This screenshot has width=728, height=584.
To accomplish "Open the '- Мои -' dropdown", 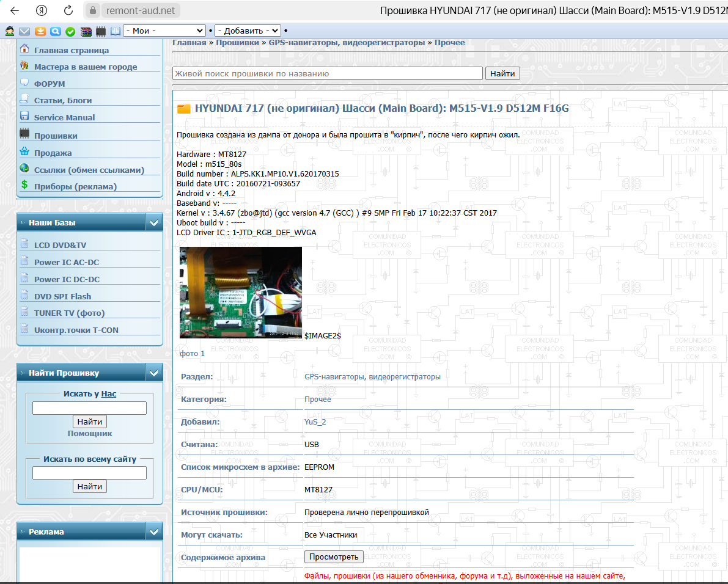I will pos(164,31).
